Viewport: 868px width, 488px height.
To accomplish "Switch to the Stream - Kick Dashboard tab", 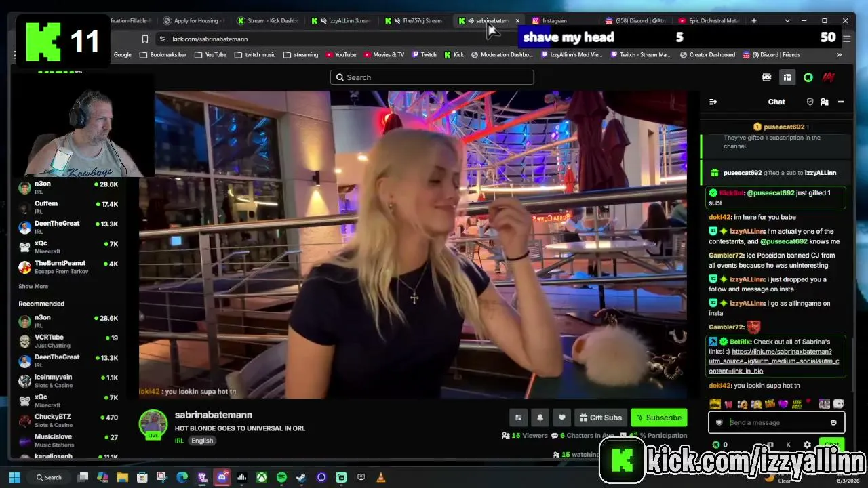I will (267, 20).
